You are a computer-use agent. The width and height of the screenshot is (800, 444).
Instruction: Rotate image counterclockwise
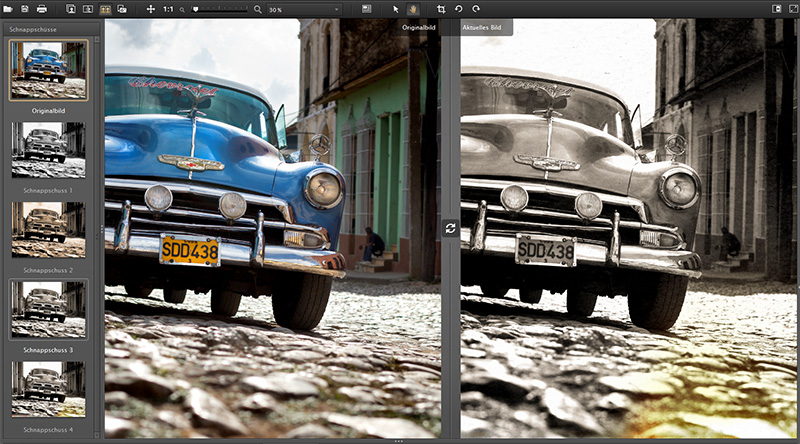pyautogui.click(x=459, y=9)
